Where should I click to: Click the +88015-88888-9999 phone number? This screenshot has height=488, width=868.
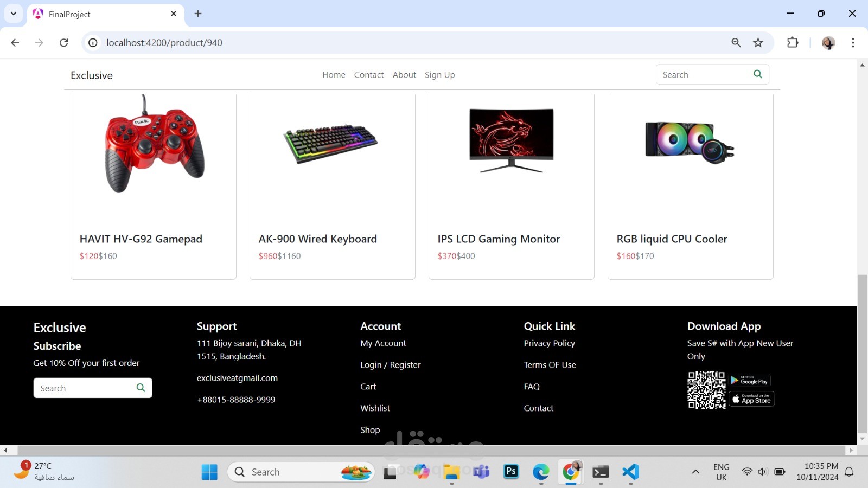click(x=236, y=400)
